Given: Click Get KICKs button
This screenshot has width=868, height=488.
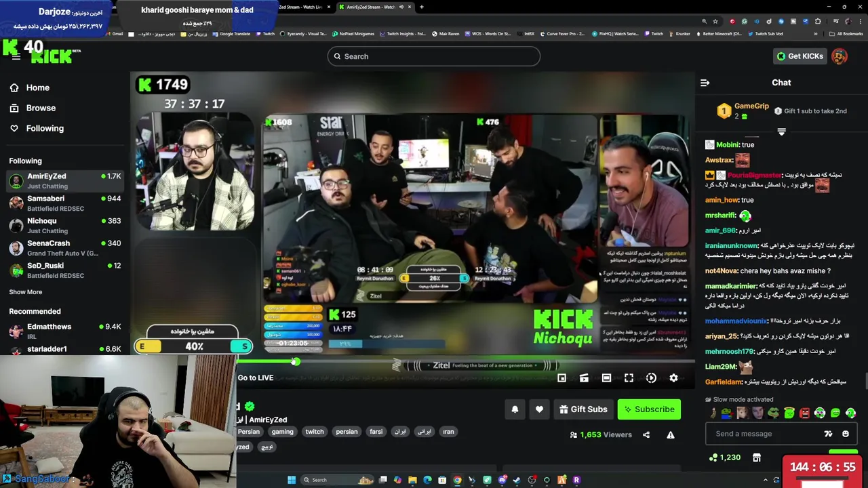Looking at the screenshot, I should point(800,56).
